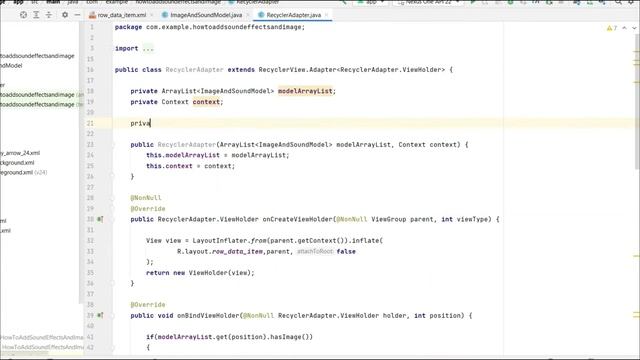Click RecyclerAdapter class name on line 16
This screenshot has height=360, width=640.
[x=194, y=70]
